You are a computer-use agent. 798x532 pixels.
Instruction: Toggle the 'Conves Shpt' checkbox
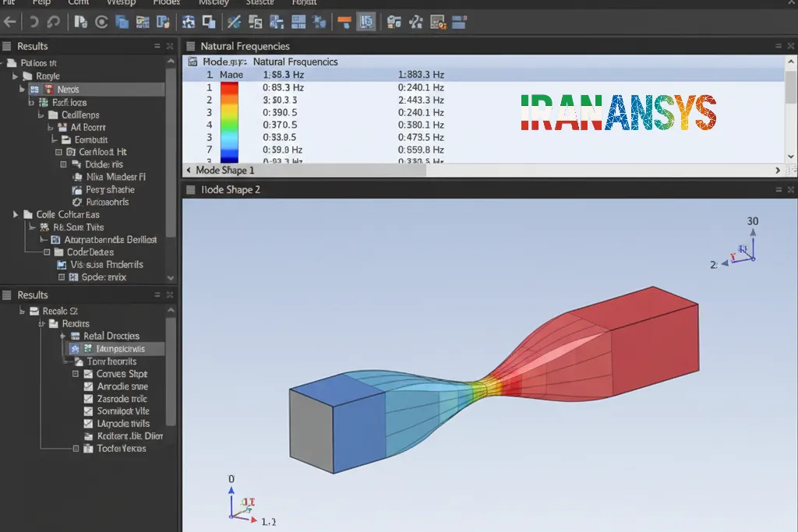point(88,374)
